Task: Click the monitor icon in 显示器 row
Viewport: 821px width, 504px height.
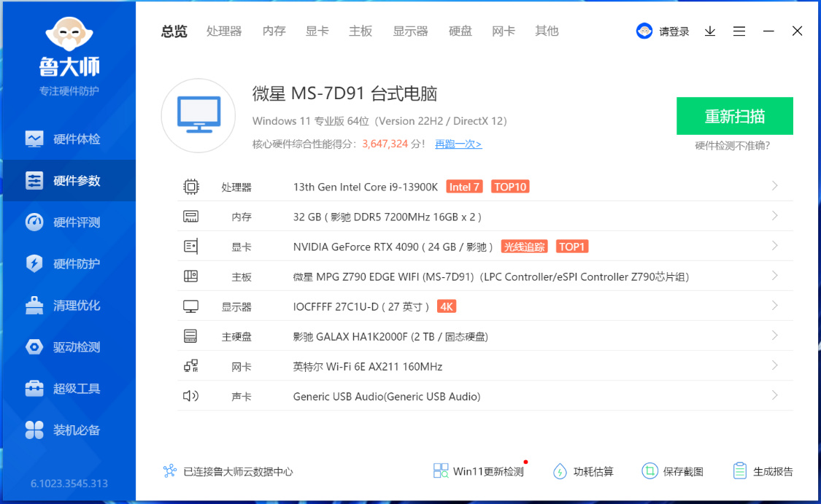Action: tap(190, 306)
